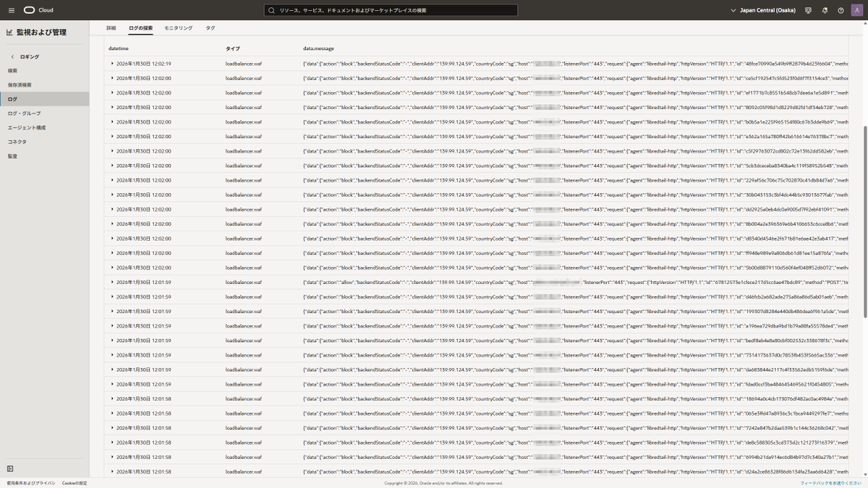Collapse the sidebar using the bottom-left icon
868x488 pixels.
(10, 468)
